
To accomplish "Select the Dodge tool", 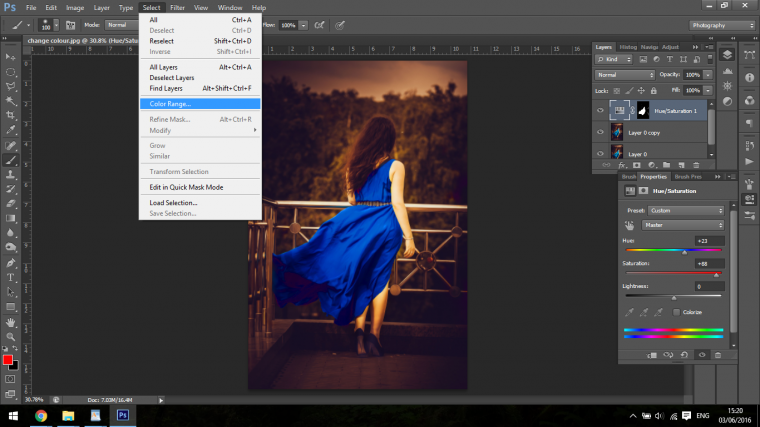I will click(10, 247).
